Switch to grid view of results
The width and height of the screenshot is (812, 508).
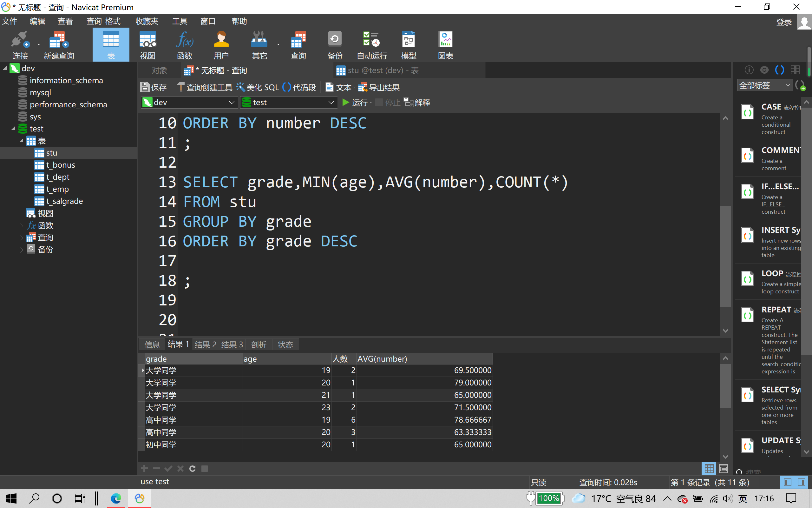point(709,468)
